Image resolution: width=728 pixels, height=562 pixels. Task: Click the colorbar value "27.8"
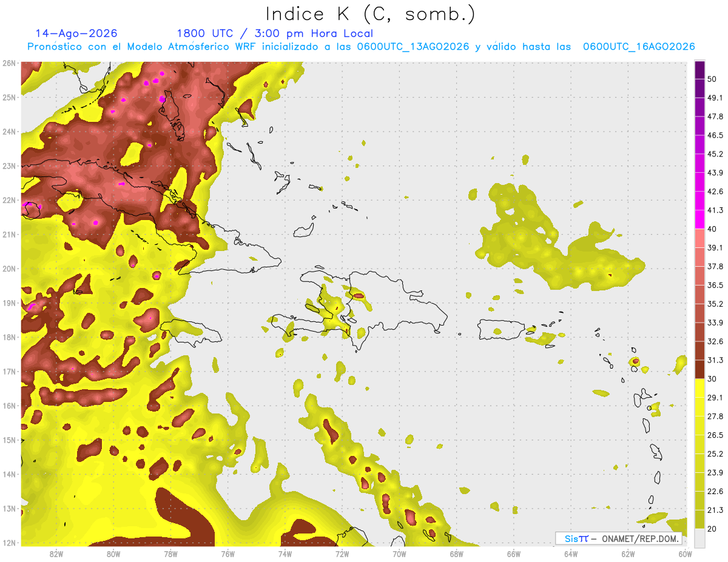[715, 416]
